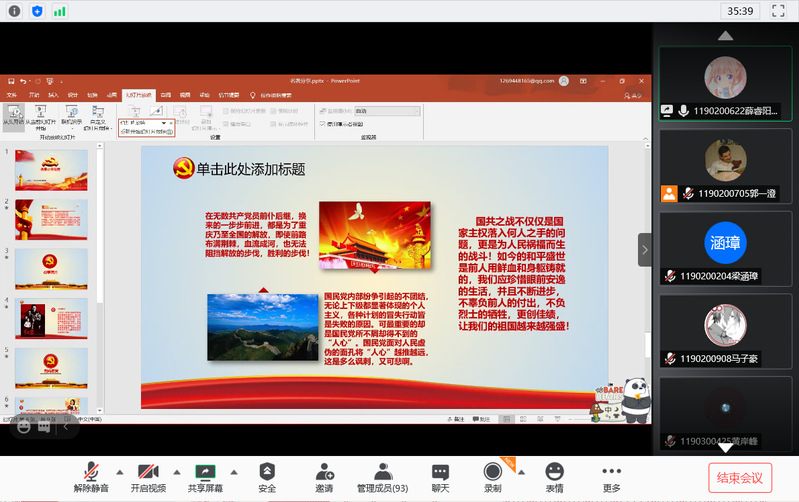Open the 聊天 chat window

[x=440, y=471]
